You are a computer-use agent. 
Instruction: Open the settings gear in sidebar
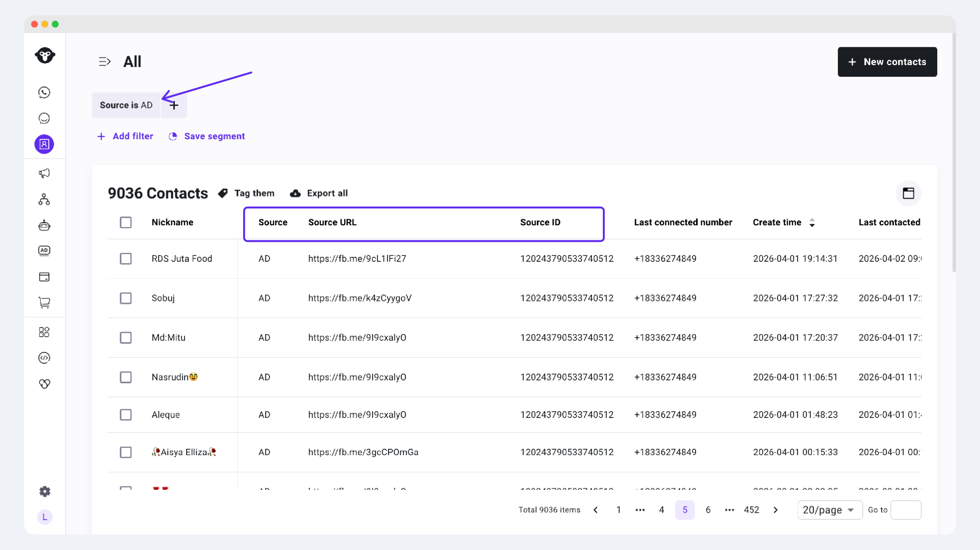[45, 491]
